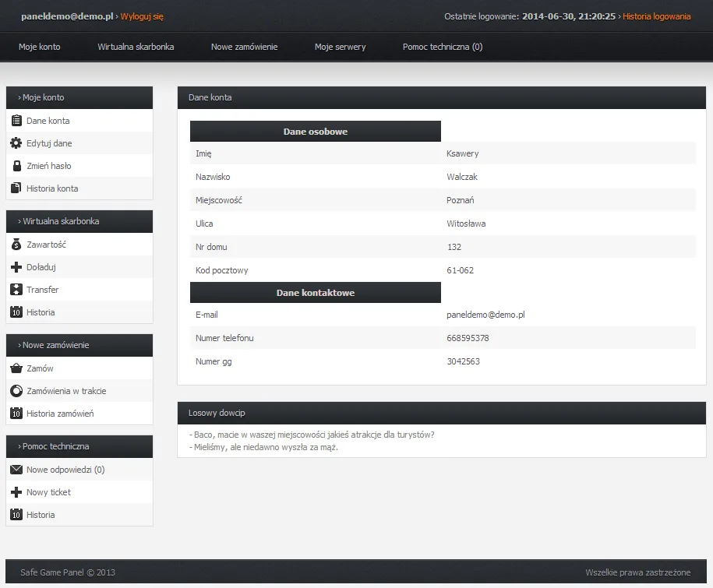Click the › Nowe zamówienie sidebar section header
Screen dimensions: 713x588
pyautogui.click(x=79, y=345)
